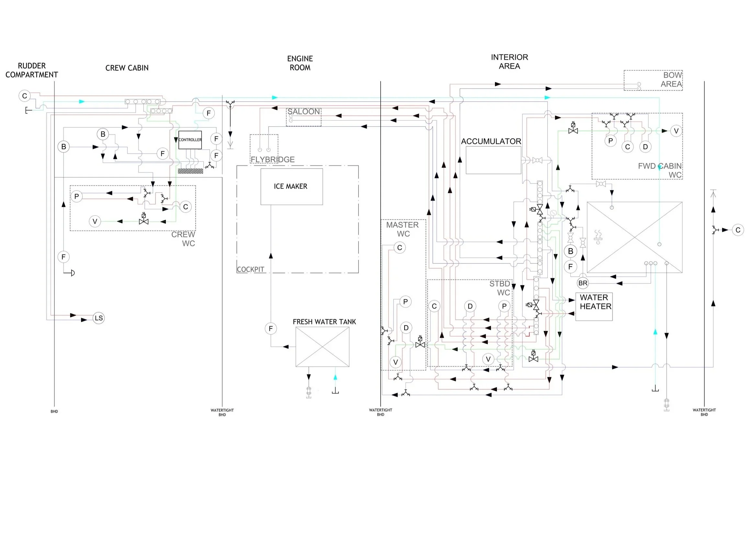The width and height of the screenshot is (756, 534).
Task: Click the P circle in Crew WC
Action: (76, 197)
